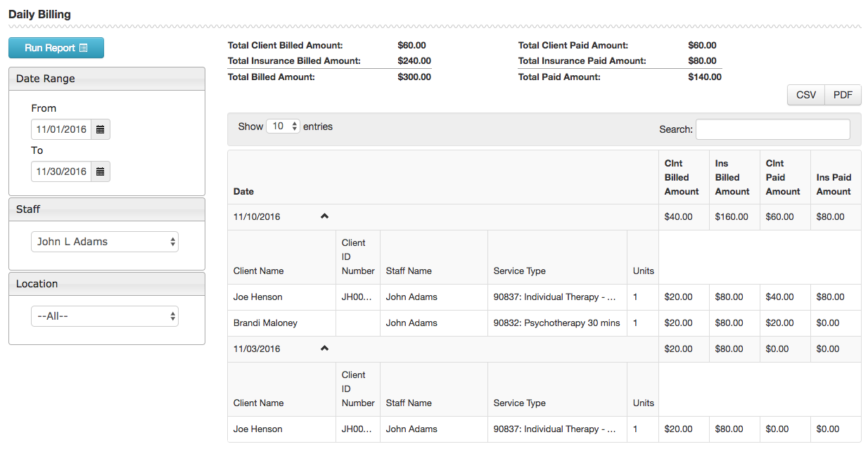Select the Brandi Maloney client row

pyautogui.click(x=265, y=323)
